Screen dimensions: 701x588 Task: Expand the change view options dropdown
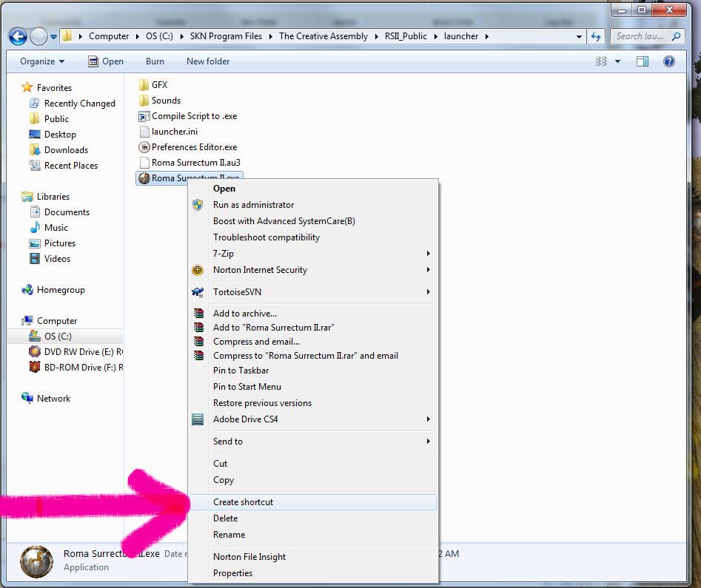(617, 61)
